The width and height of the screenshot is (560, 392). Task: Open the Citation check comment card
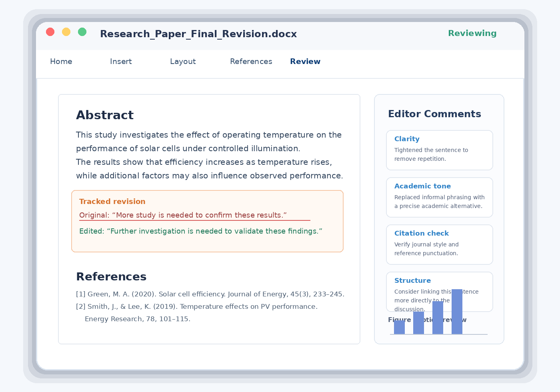pyautogui.click(x=440, y=244)
